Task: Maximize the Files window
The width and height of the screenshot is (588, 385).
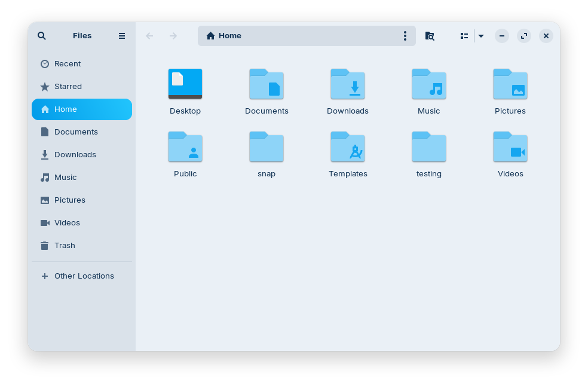Action: [524, 36]
